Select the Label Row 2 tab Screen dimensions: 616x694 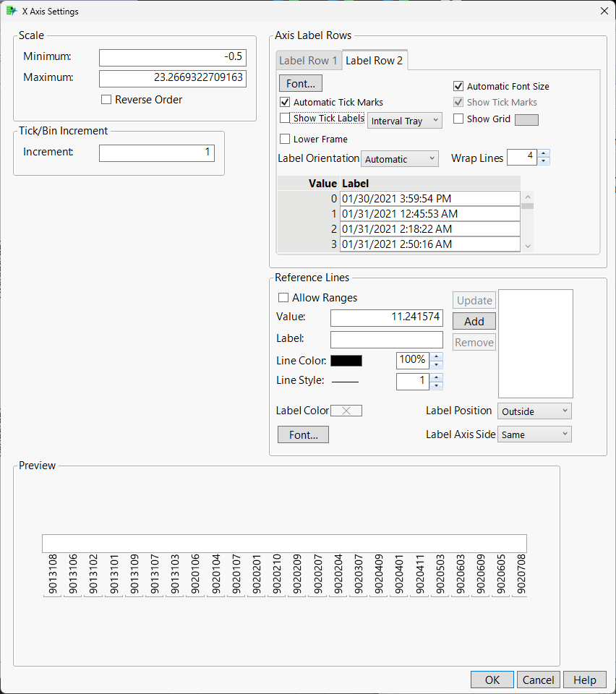[x=375, y=61]
